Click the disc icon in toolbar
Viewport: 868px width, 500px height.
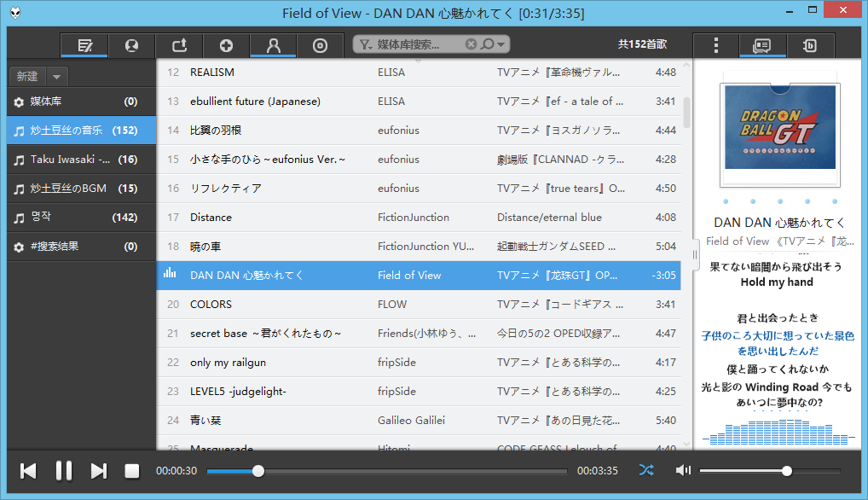(320, 46)
